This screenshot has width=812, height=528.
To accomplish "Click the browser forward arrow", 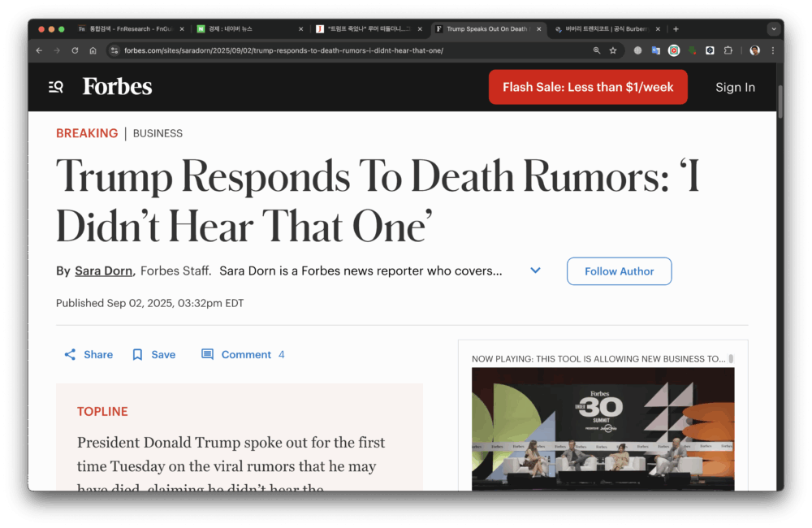I will (x=57, y=50).
